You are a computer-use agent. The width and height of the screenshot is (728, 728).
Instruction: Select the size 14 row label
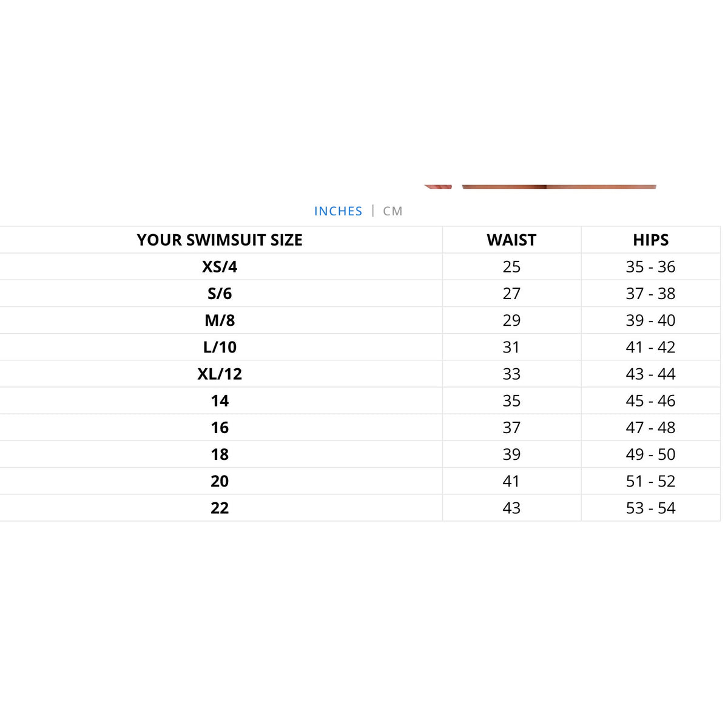click(220, 400)
